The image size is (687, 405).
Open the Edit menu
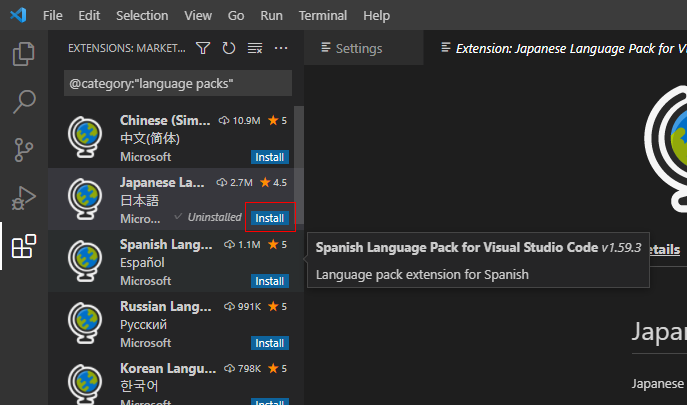pyautogui.click(x=89, y=15)
